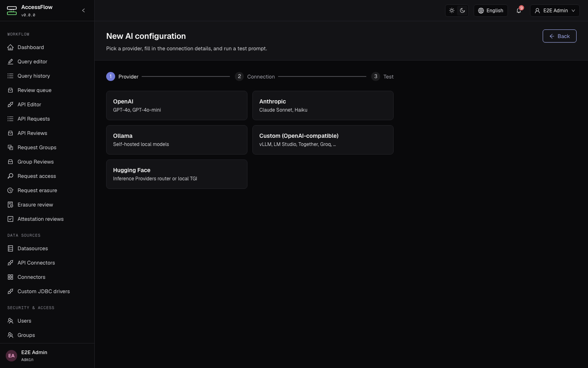This screenshot has height=368, width=588.
Task: Choose Custom (OpenAI-compatible) provider card
Action: (x=323, y=140)
